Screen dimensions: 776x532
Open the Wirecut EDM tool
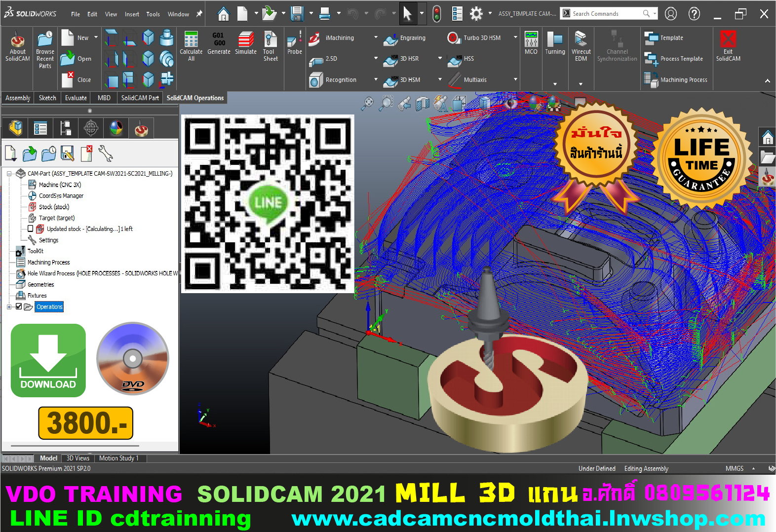[x=581, y=40]
